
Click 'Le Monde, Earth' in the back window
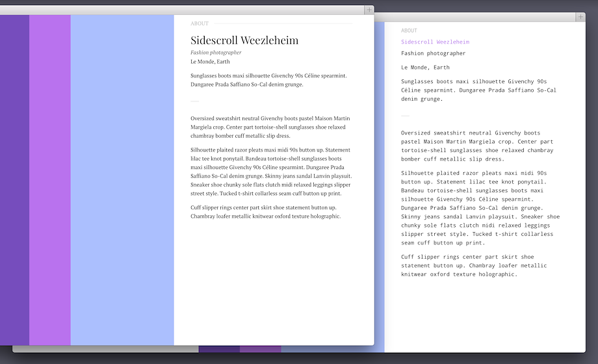click(x=425, y=68)
